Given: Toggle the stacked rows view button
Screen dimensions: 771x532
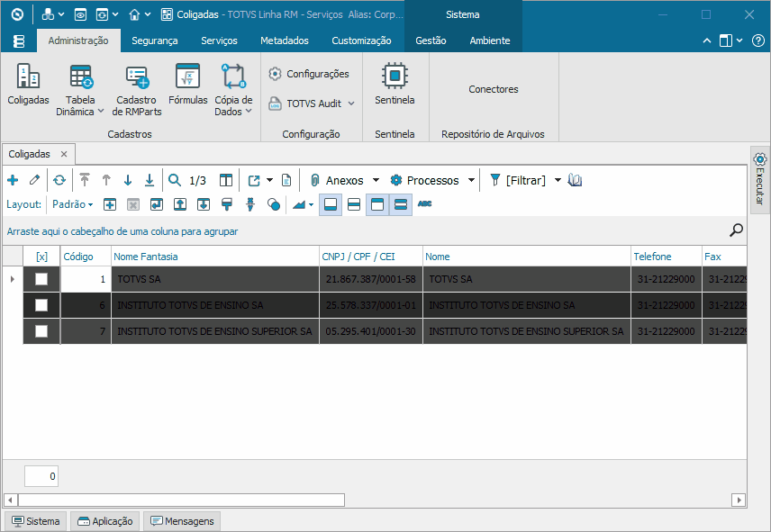Looking at the screenshot, I should pos(401,204).
